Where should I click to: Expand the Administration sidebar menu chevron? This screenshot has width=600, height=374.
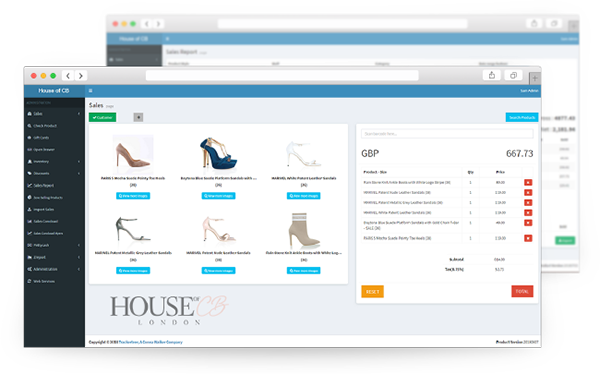[x=79, y=269]
